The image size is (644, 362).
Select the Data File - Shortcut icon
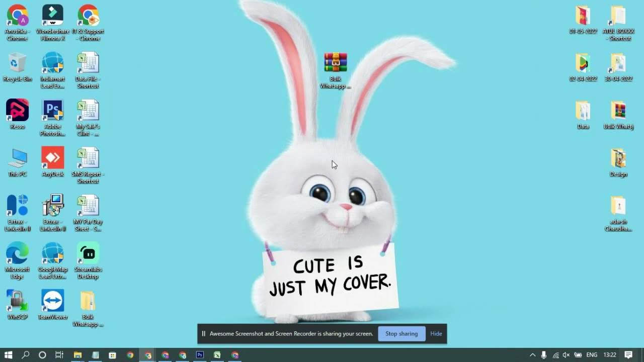click(x=88, y=70)
